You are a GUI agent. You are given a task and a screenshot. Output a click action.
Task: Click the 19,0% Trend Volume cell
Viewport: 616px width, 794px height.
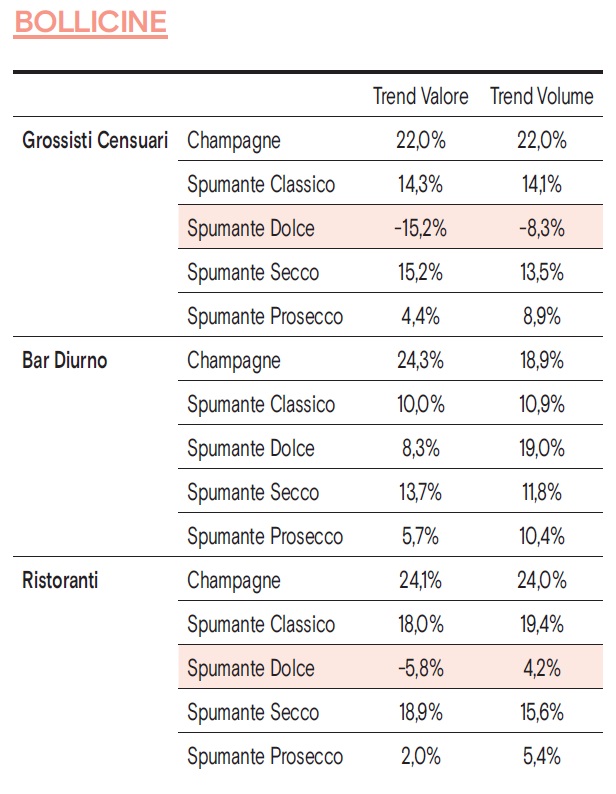click(541, 449)
